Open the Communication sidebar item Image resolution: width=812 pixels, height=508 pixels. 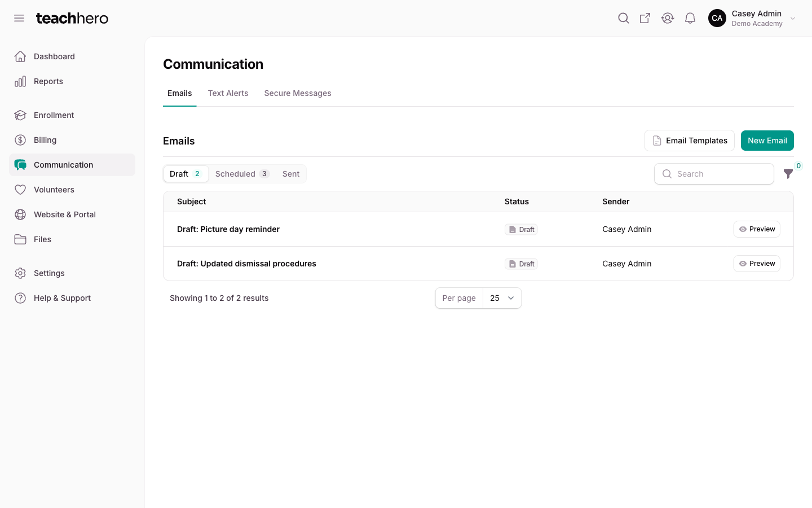point(72,165)
